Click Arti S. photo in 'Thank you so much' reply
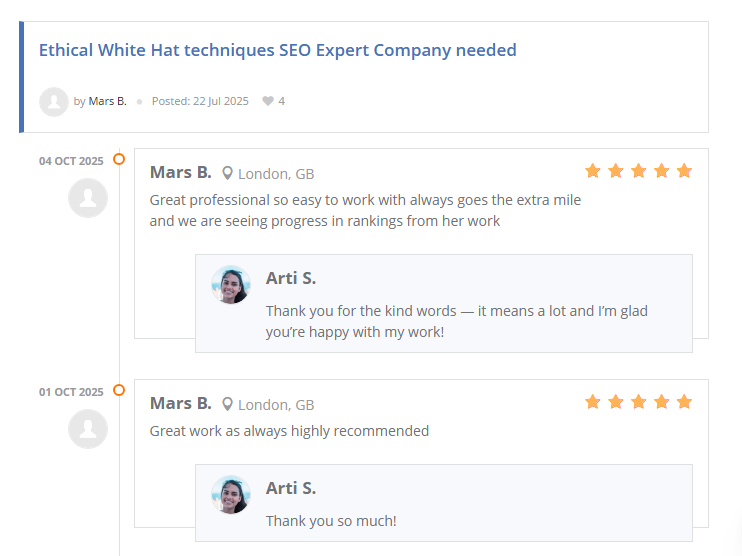The width and height of the screenshot is (742, 556). point(230,495)
